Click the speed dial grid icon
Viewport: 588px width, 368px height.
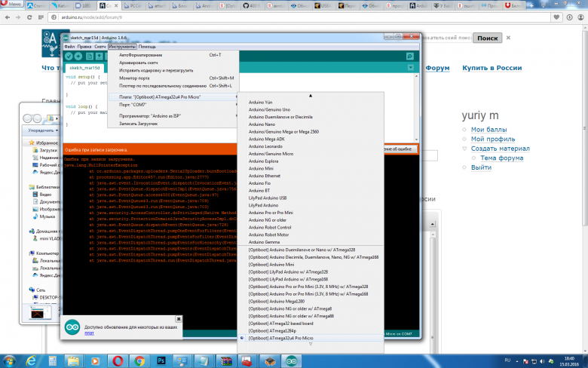[x=41, y=17]
